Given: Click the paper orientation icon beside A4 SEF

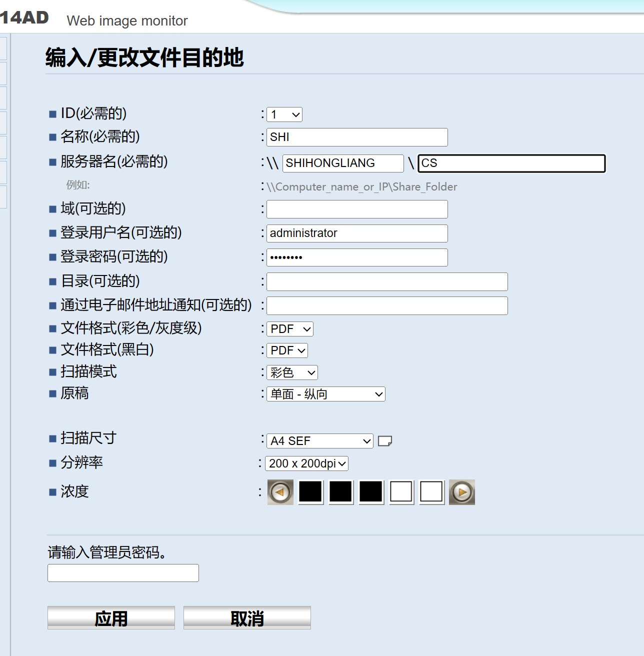Looking at the screenshot, I should point(384,441).
